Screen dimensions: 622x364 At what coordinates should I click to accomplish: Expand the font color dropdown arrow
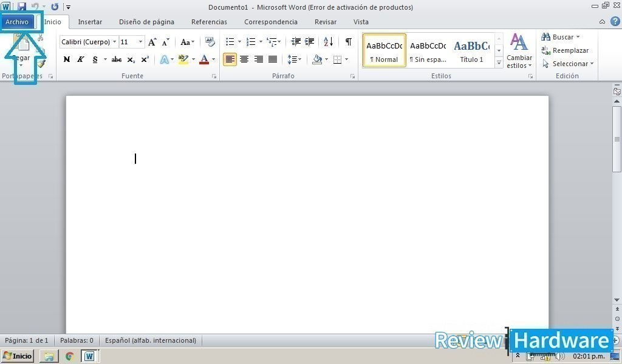coord(213,59)
